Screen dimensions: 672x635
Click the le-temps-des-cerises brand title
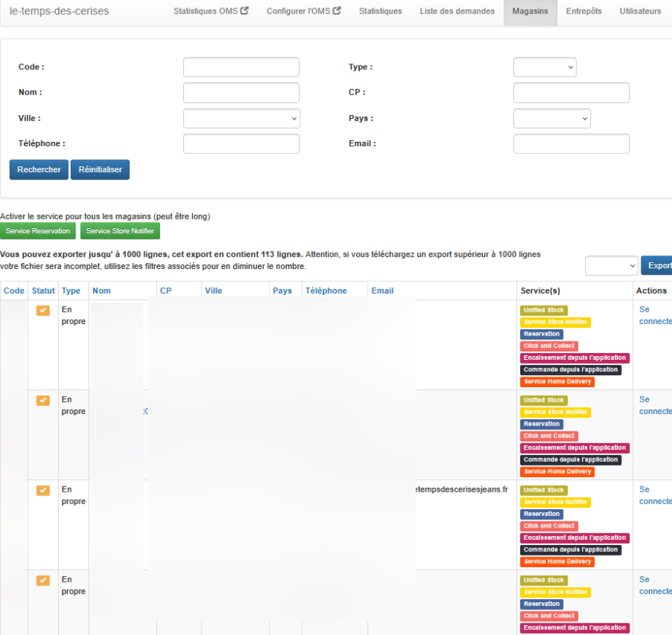[59, 11]
